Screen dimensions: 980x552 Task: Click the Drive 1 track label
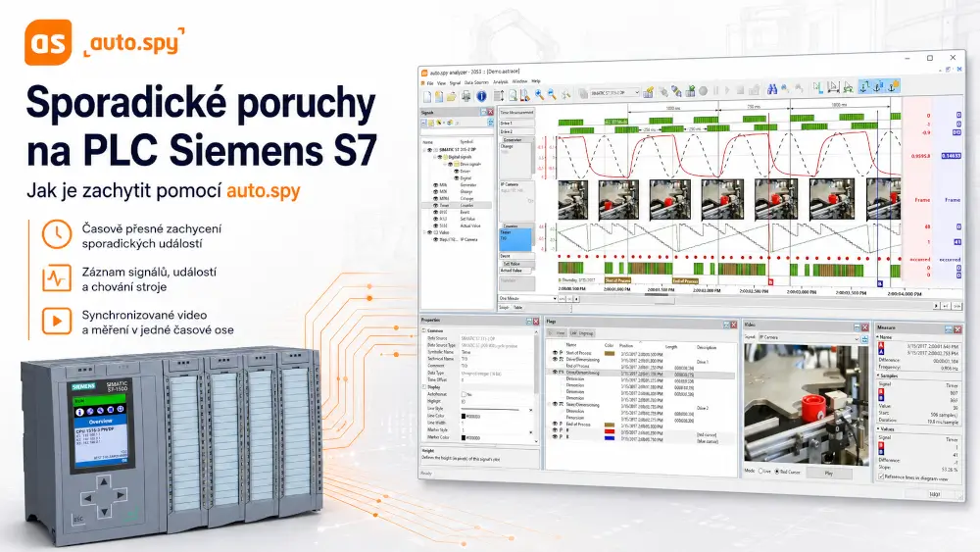pyautogui.click(x=516, y=124)
